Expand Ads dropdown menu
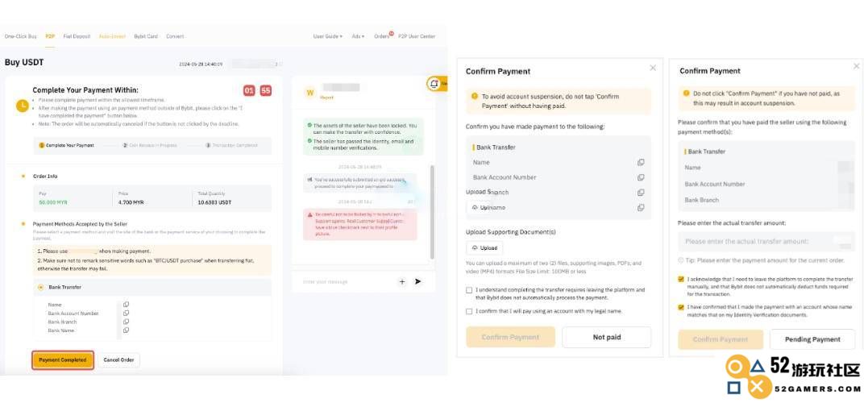 (358, 36)
